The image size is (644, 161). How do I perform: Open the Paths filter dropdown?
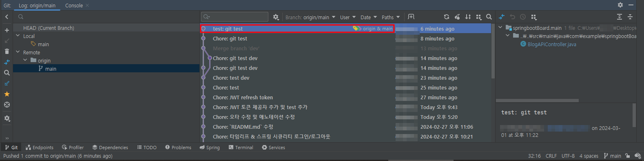pos(391,17)
